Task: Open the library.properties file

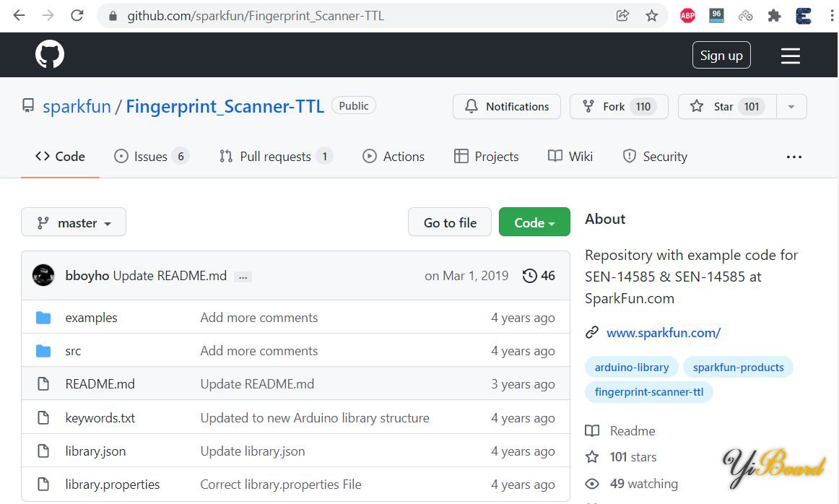Action: pyautogui.click(x=113, y=485)
